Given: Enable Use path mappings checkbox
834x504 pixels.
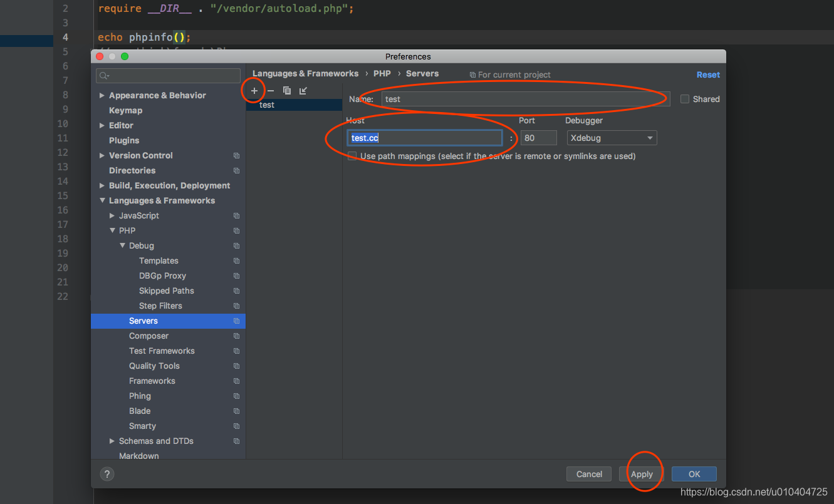Looking at the screenshot, I should (x=352, y=156).
